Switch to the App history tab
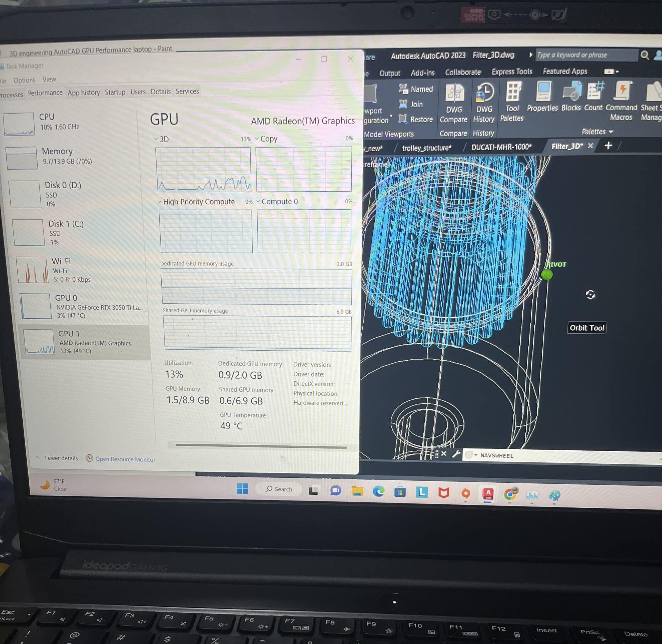This screenshot has width=662, height=644. 83,93
